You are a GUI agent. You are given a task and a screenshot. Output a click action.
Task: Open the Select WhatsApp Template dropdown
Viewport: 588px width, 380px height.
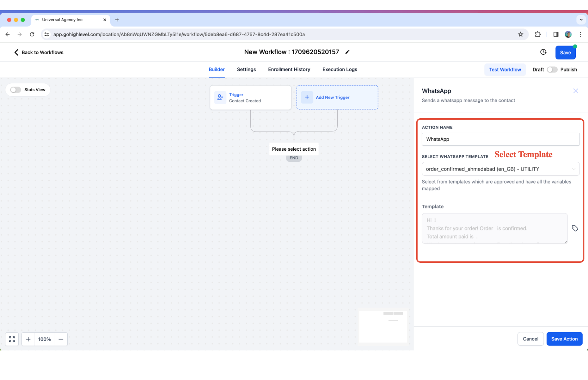tap(500, 169)
